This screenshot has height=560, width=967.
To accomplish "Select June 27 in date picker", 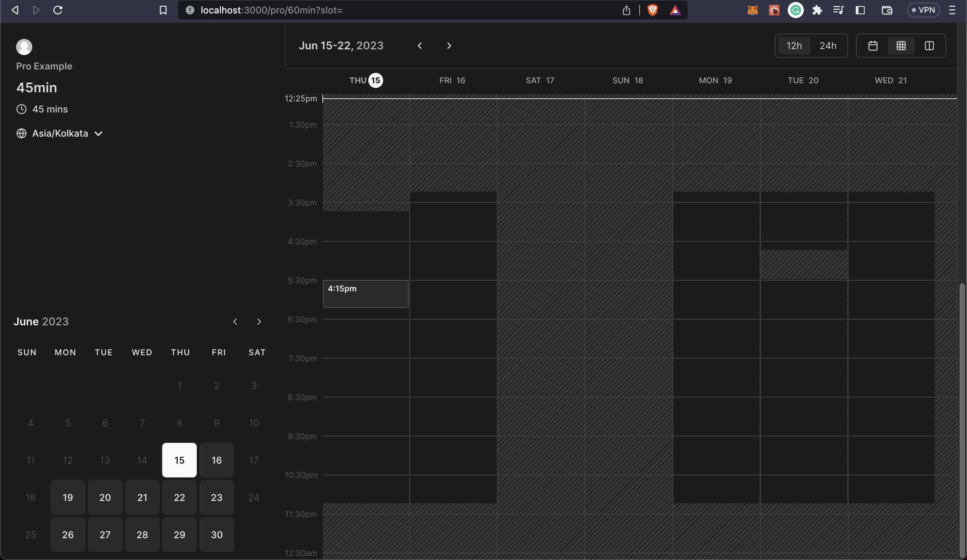I will pos(105,534).
